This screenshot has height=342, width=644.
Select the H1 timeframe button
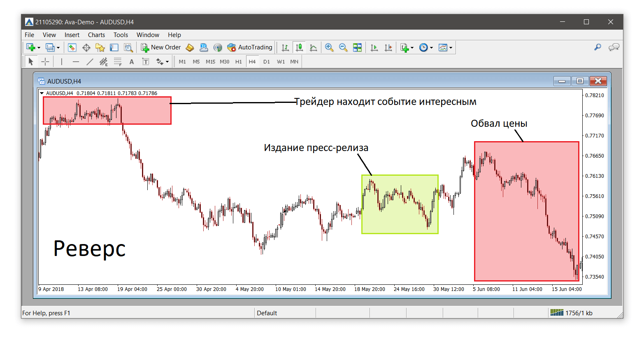(238, 62)
